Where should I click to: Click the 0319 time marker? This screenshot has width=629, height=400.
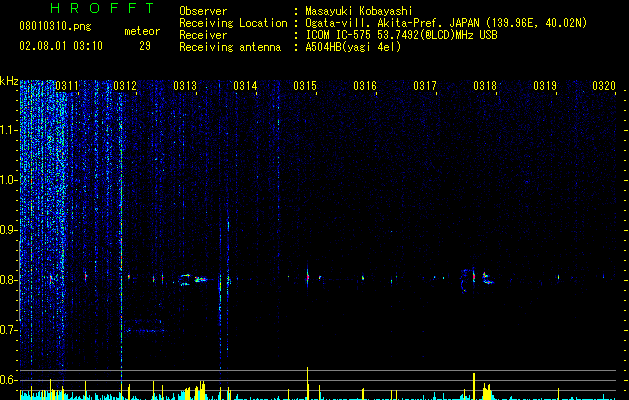(545, 86)
